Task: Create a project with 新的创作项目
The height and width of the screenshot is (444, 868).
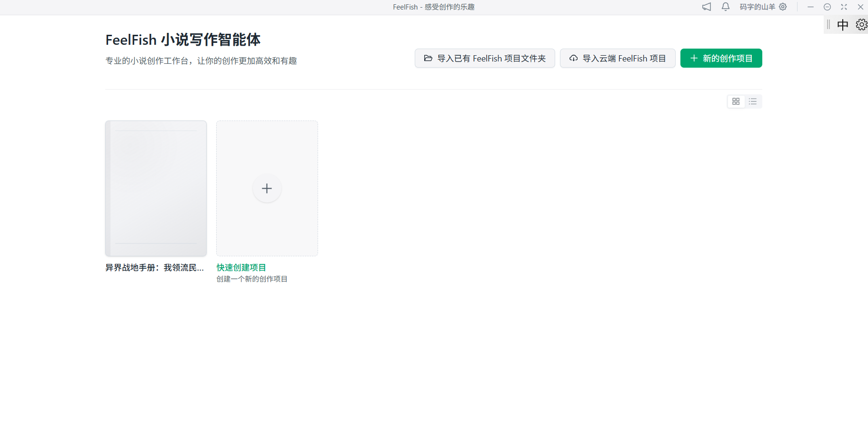Action: tap(721, 58)
